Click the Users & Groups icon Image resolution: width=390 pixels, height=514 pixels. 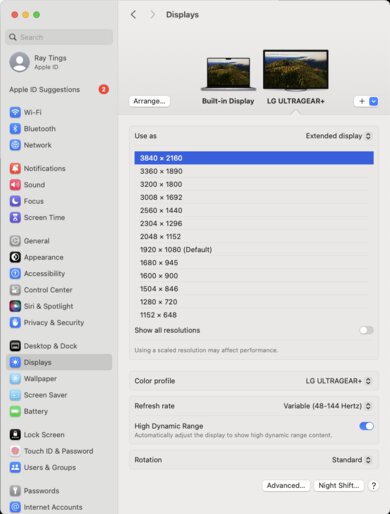click(15, 467)
